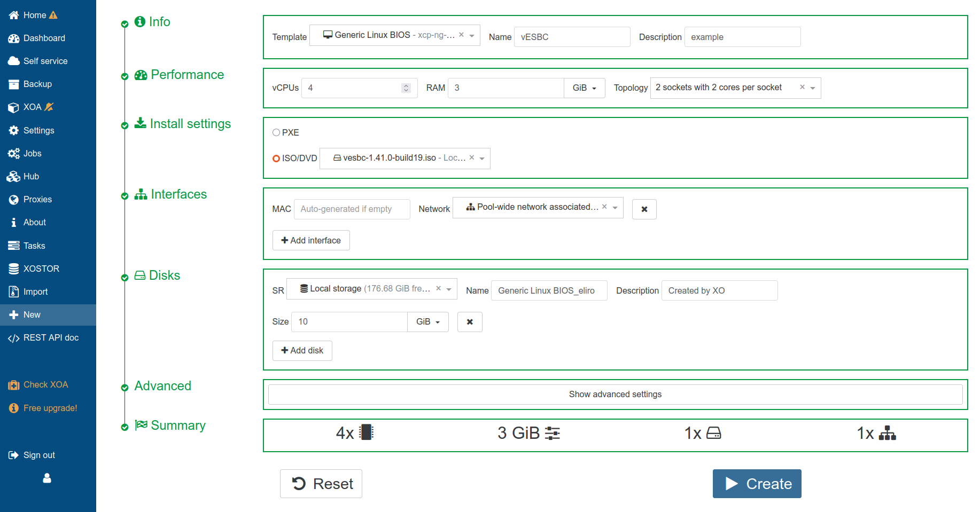The height and width of the screenshot is (512, 980).
Task: Open the Backup menu item
Action: [37, 84]
